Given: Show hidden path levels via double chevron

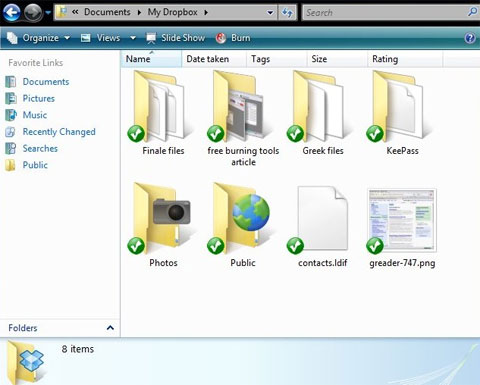Looking at the screenshot, I should pyautogui.click(x=75, y=12).
